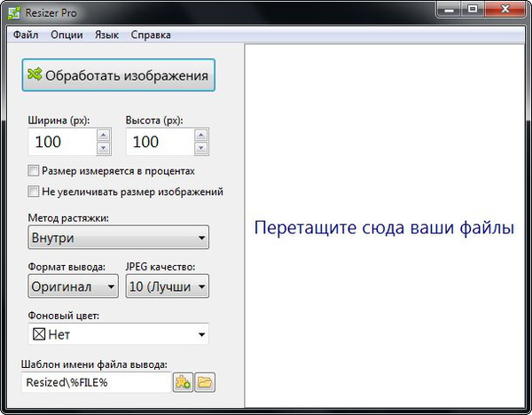532x415 pixels.
Task: Enable 'Размер измеряется в процентах' checkbox
Action: coord(34,171)
